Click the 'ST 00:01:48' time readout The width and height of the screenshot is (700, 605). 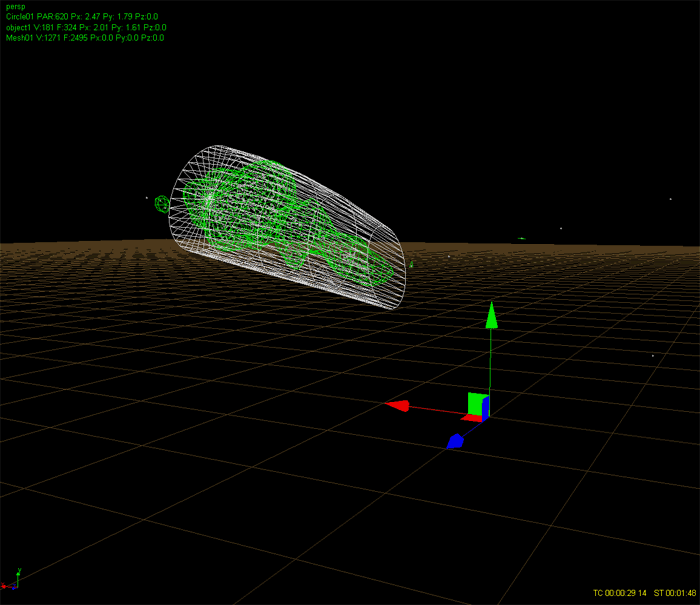click(675, 593)
